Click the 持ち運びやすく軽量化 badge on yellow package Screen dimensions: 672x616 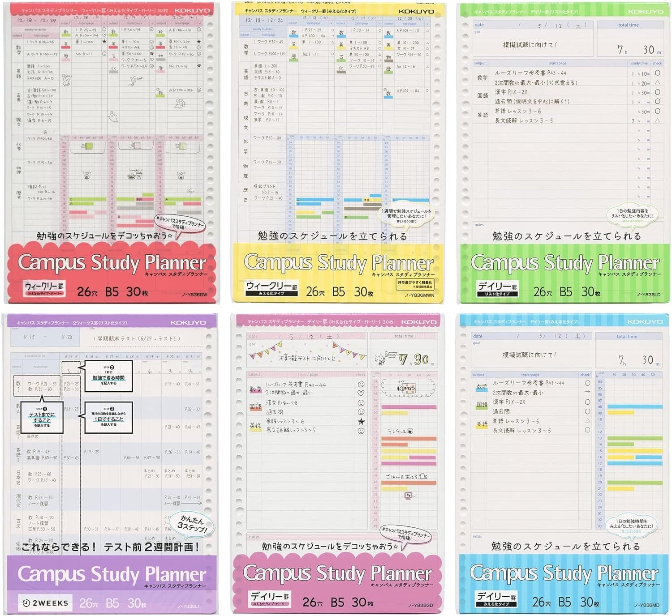415,285
